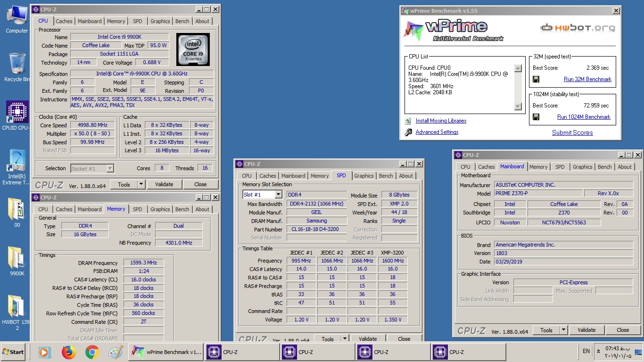Click the media player taskbar icon
The image size is (644, 362).
(45, 352)
